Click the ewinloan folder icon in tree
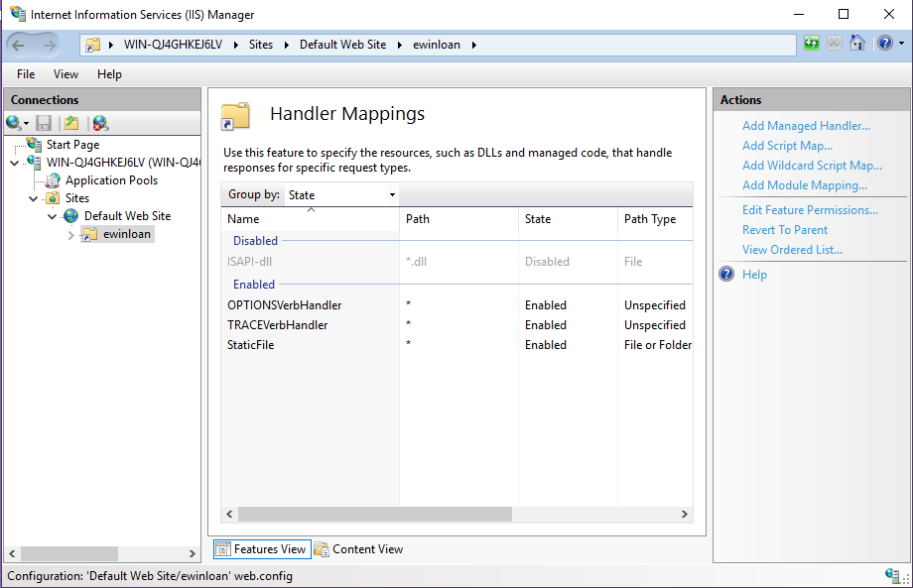The image size is (913, 588). click(89, 234)
